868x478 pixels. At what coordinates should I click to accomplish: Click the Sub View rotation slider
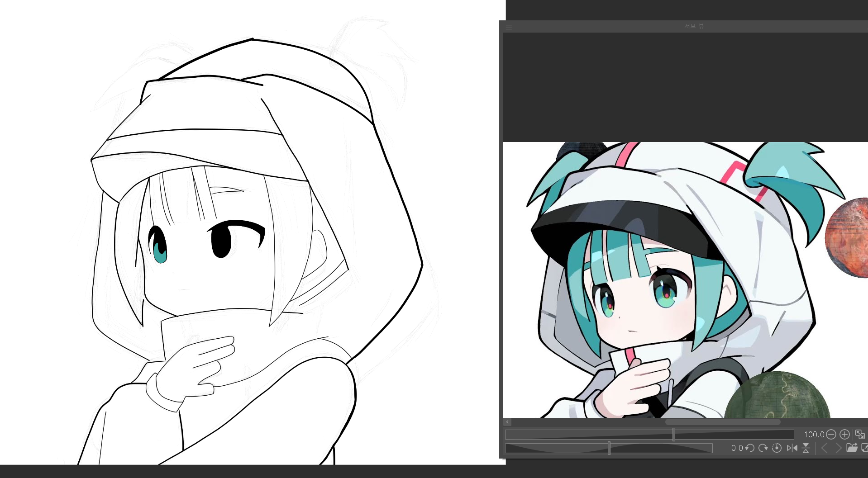click(609, 448)
